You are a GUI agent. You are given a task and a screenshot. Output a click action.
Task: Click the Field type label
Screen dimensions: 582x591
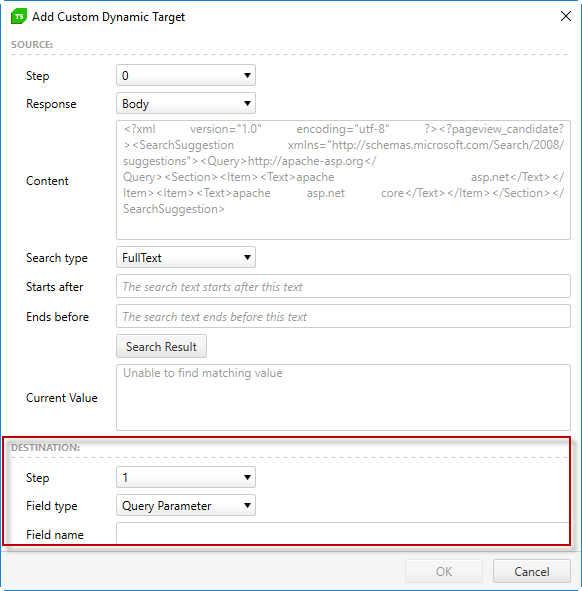(x=52, y=506)
